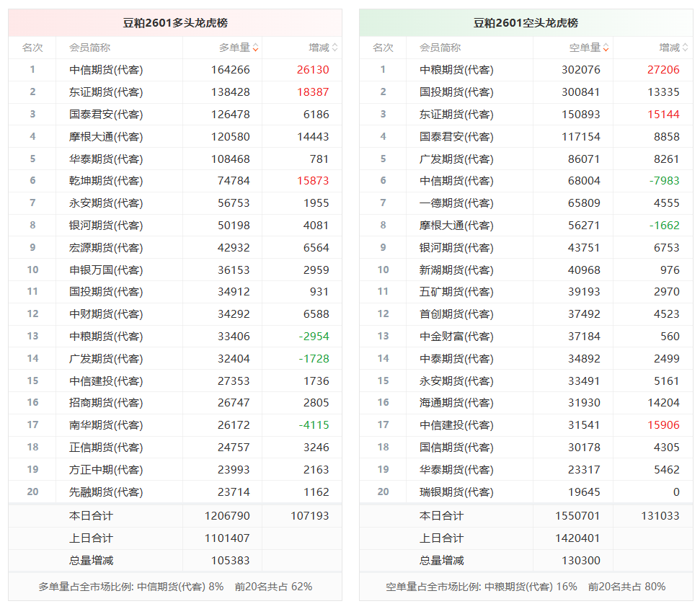Select 五矿期货(代客) row
The width and height of the screenshot is (700, 609).
tap(526, 292)
